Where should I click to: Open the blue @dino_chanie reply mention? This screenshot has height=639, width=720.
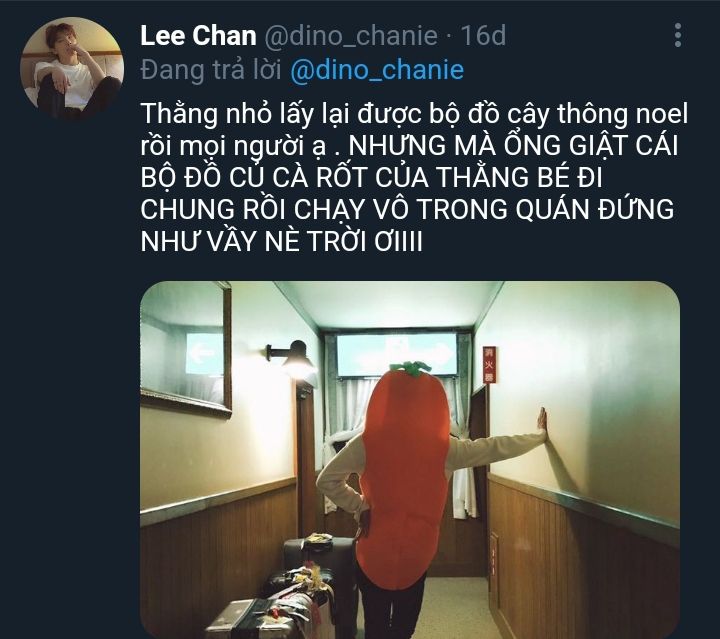[377, 70]
